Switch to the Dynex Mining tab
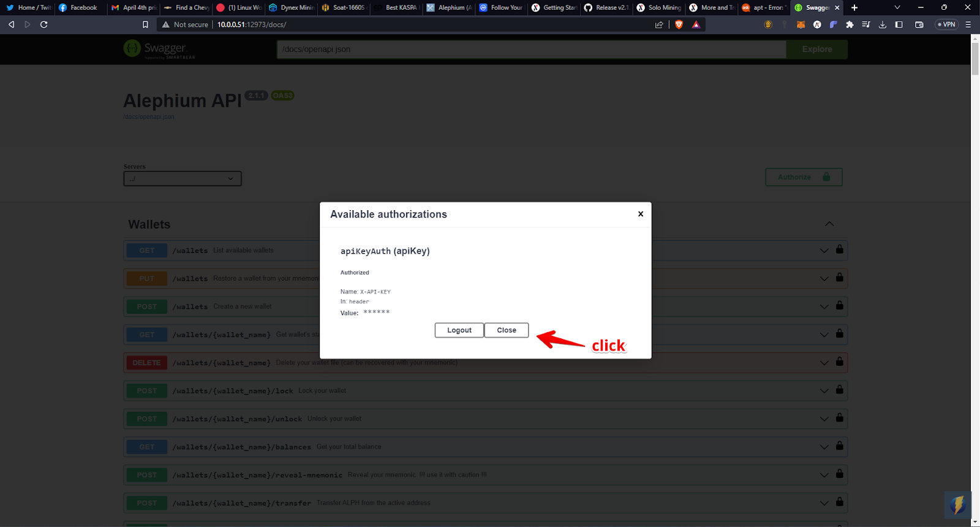 coord(291,7)
